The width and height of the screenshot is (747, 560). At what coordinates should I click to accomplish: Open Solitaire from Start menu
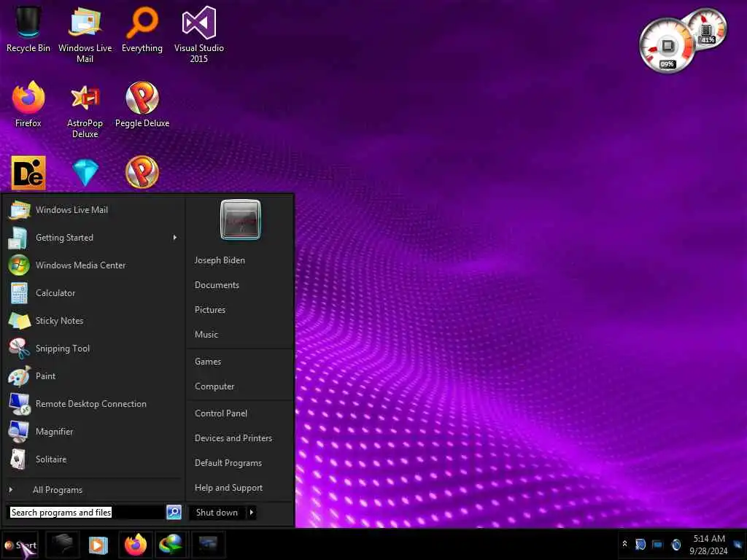(x=93, y=459)
